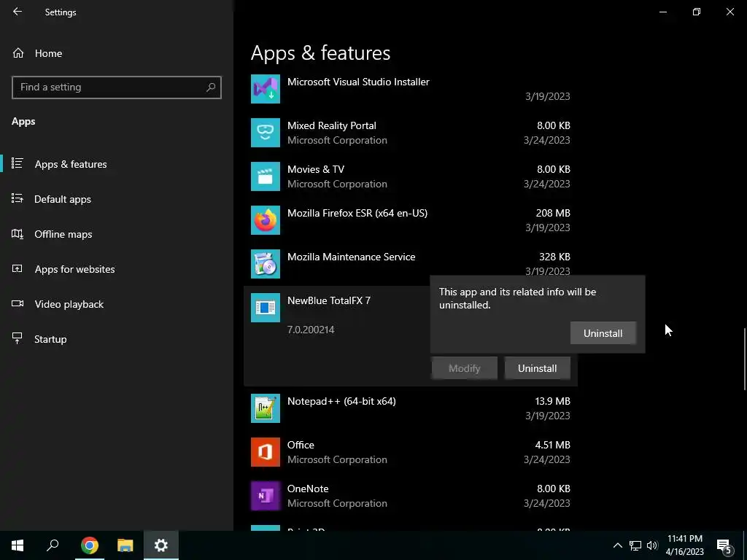Click the Video playback camera icon
Viewport: 747px width, 560px height.
18,303
